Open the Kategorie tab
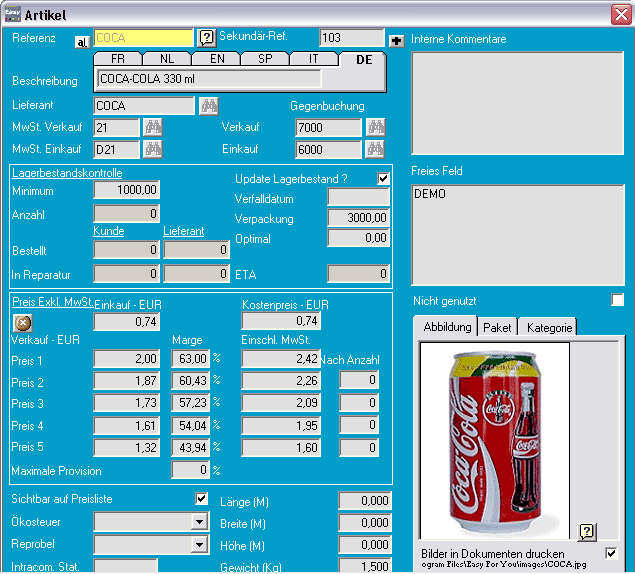This screenshot has height=574, width=635. pyautogui.click(x=549, y=327)
